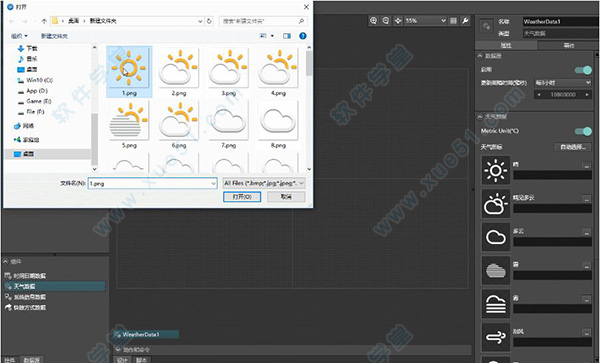
Task: Go up one folder level in dialog
Action: (44, 21)
